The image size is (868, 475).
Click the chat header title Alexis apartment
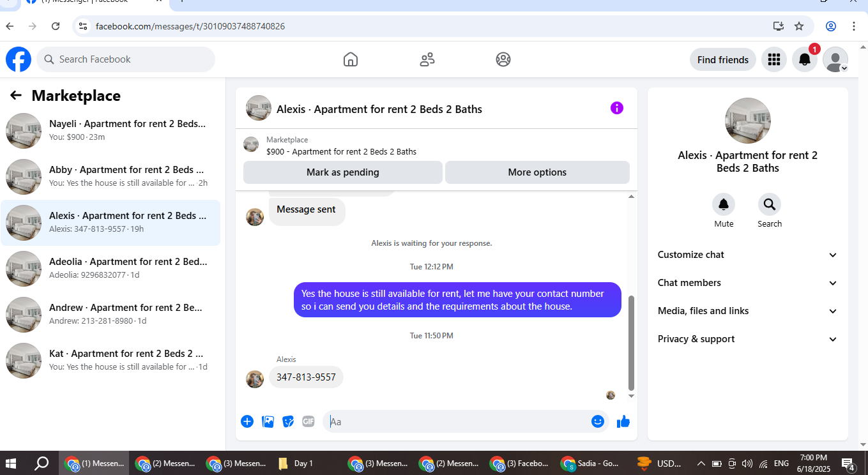(x=379, y=109)
